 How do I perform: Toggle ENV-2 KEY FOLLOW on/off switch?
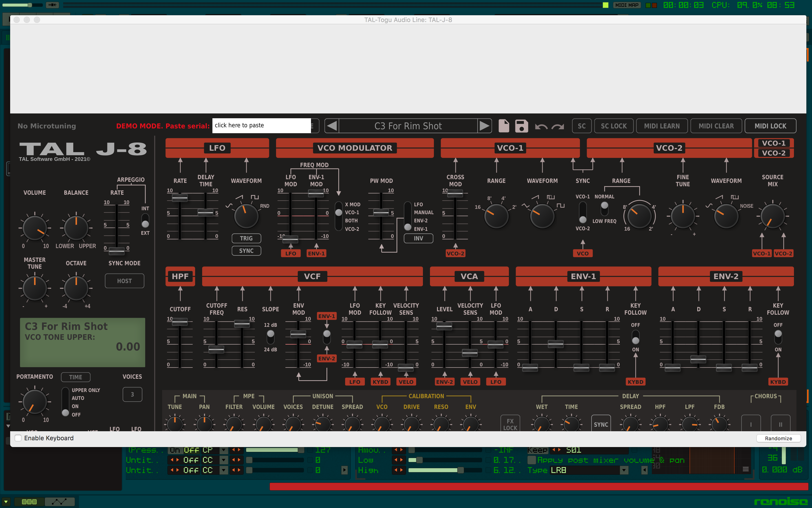click(x=778, y=337)
